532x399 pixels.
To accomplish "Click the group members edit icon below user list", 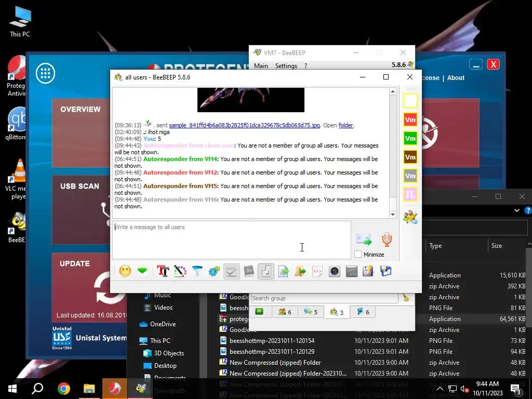I will pos(410,217).
